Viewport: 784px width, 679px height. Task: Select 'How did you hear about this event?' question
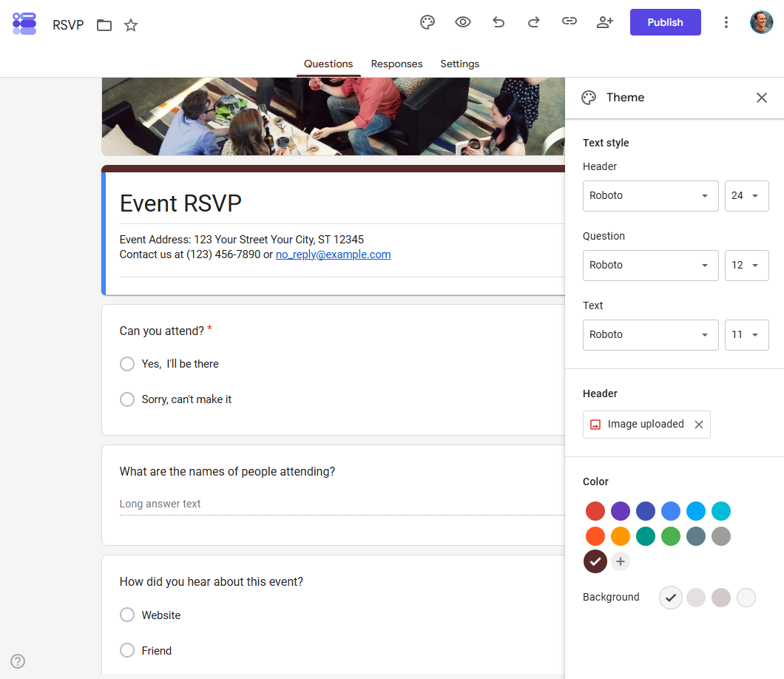pos(211,582)
